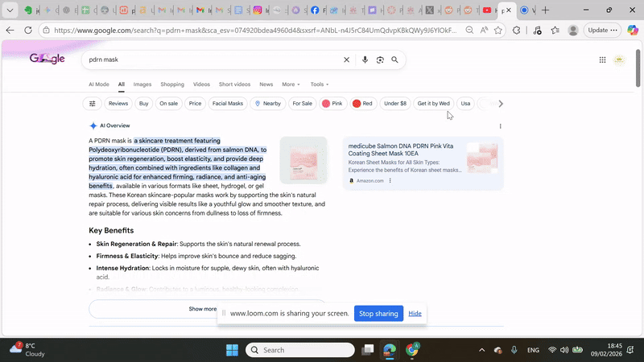Open the browser profile avatar
Viewport: 644px width, 362px height.
click(x=573, y=30)
